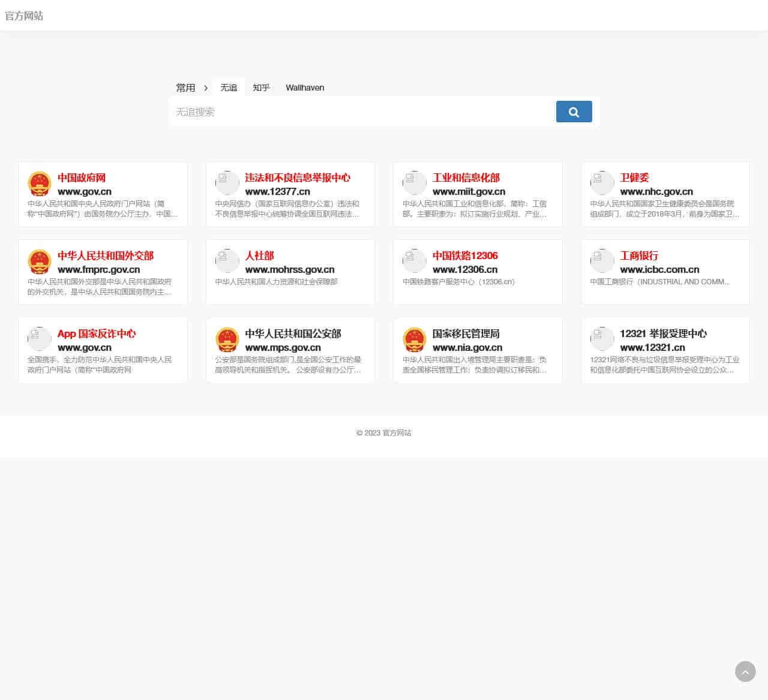Click the 12321 举报受理中心 placeholder icon
This screenshot has height=700, width=768.
pos(602,340)
